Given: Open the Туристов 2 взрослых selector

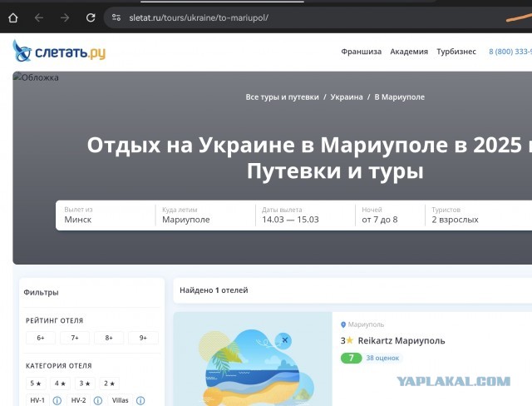Looking at the screenshot, I should point(479,215).
